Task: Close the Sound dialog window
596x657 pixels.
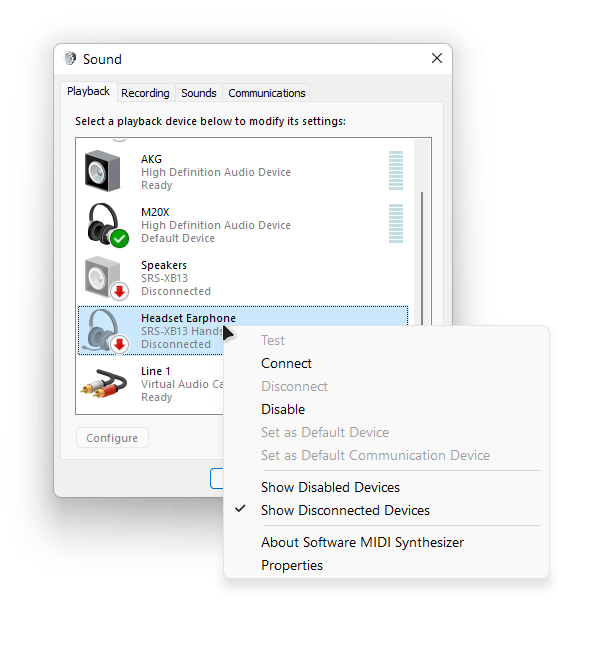Action: click(437, 58)
